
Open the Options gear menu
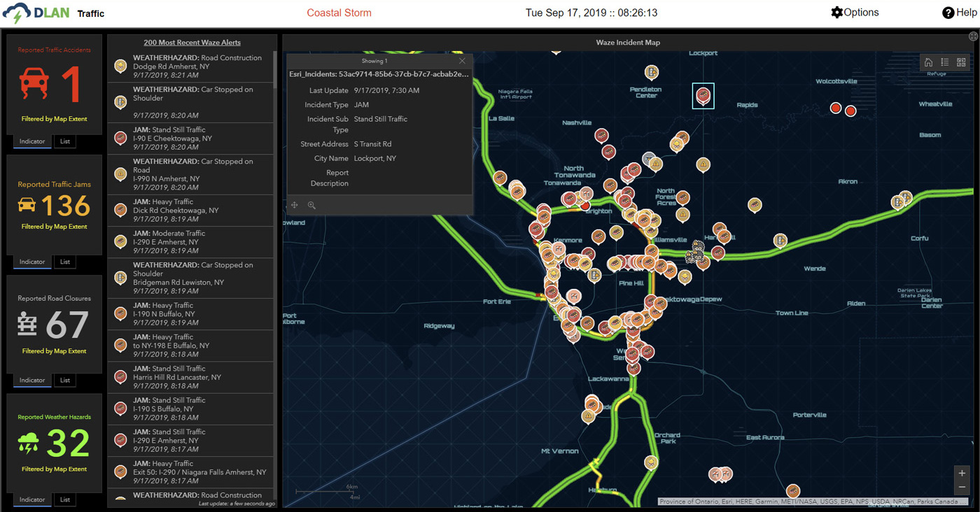(x=855, y=13)
